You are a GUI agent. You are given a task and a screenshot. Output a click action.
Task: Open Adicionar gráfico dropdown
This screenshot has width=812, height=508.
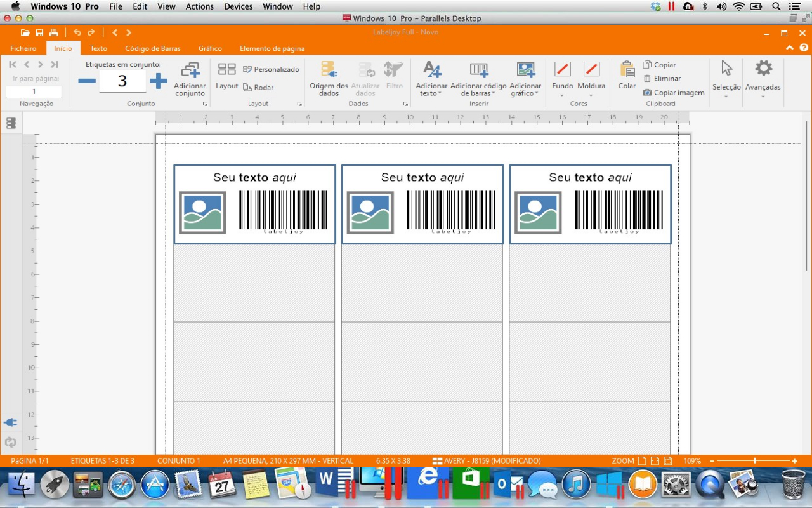(525, 79)
